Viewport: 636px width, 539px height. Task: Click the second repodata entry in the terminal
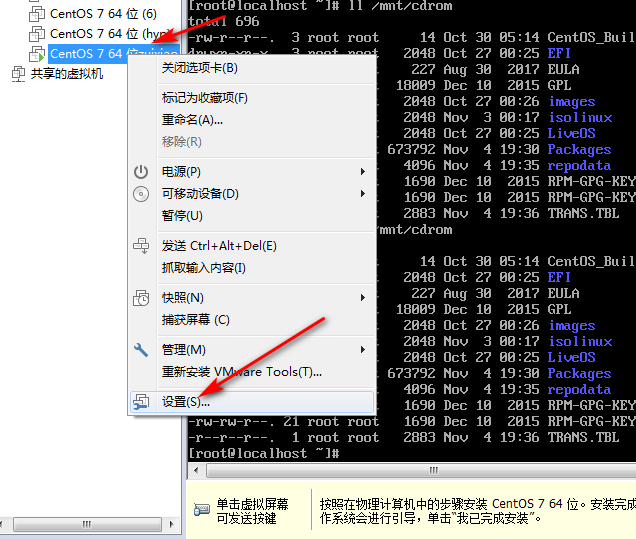pos(579,390)
